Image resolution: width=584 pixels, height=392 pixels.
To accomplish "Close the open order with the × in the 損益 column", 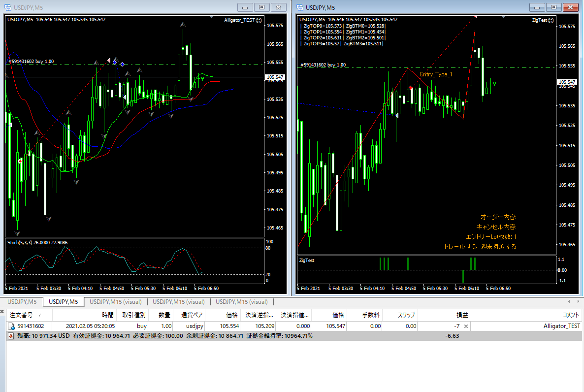I will point(466,326).
